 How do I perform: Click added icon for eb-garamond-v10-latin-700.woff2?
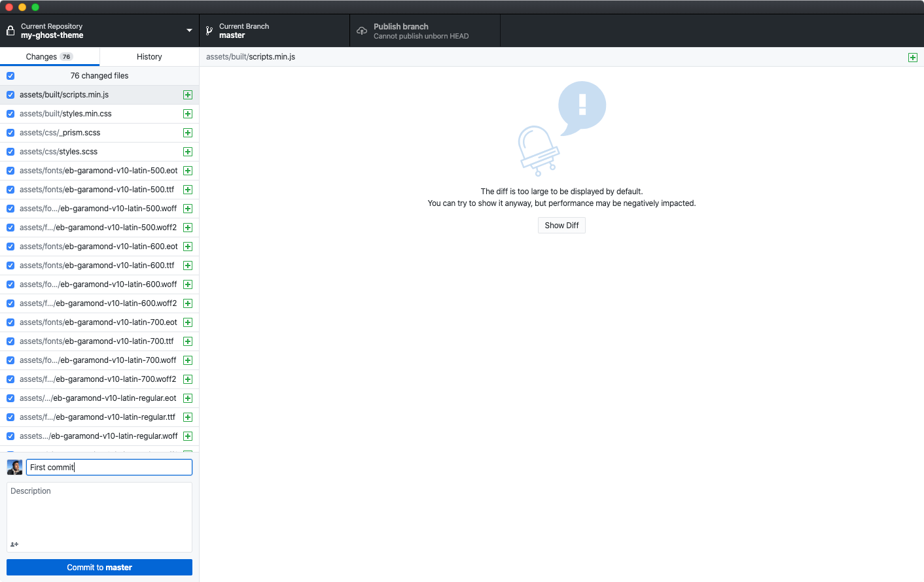(188, 379)
